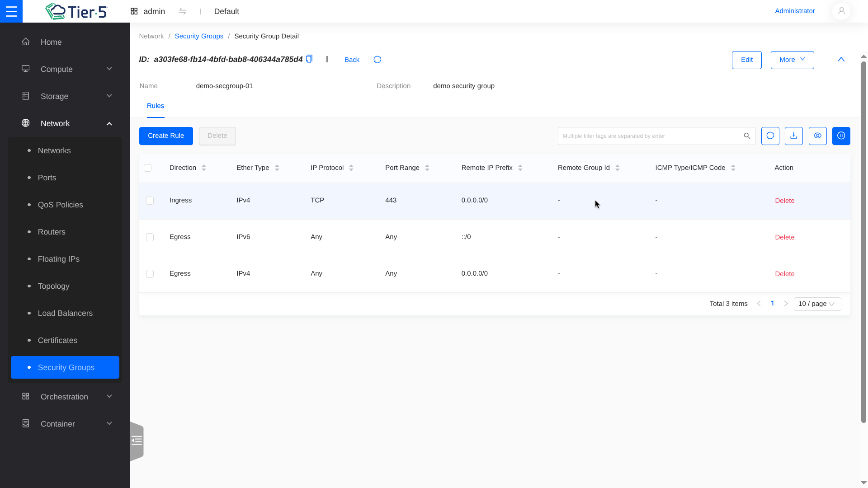Screen dimensions: 868x488
Task: Click the filter tags search field
Action: pos(649,136)
